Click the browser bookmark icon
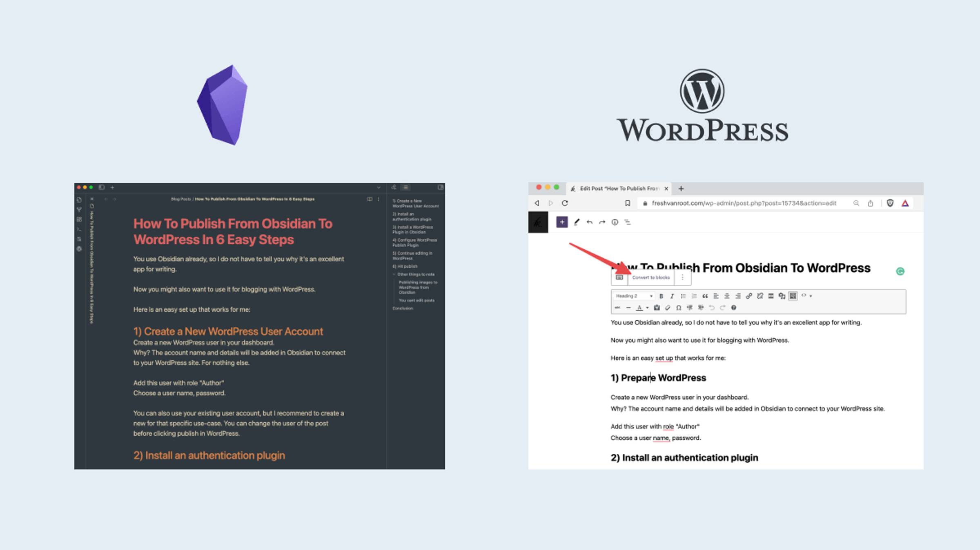 point(628,203)
